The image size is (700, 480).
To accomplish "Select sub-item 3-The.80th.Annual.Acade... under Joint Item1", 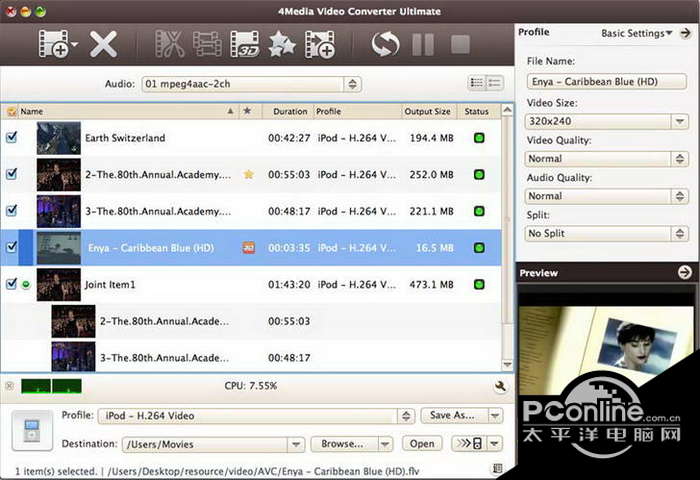I will pyautogui.click(x=251, y=357).
